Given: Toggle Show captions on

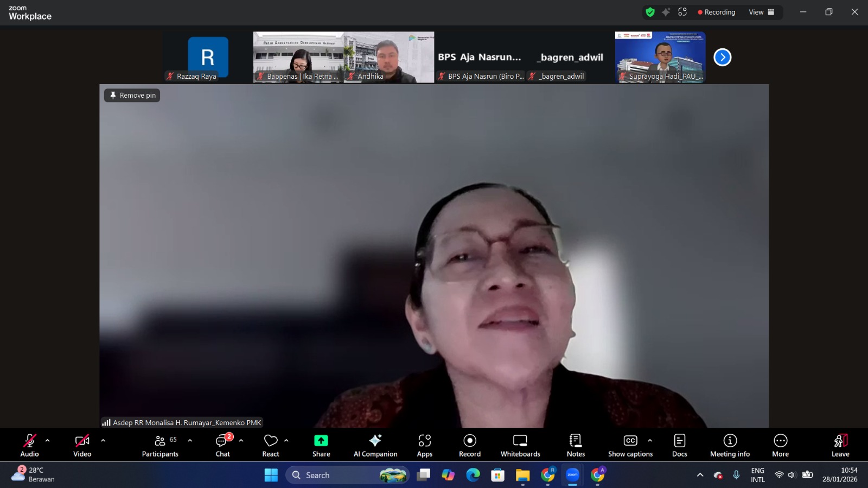Looking at the screenshot, I should tap(630, 445).
